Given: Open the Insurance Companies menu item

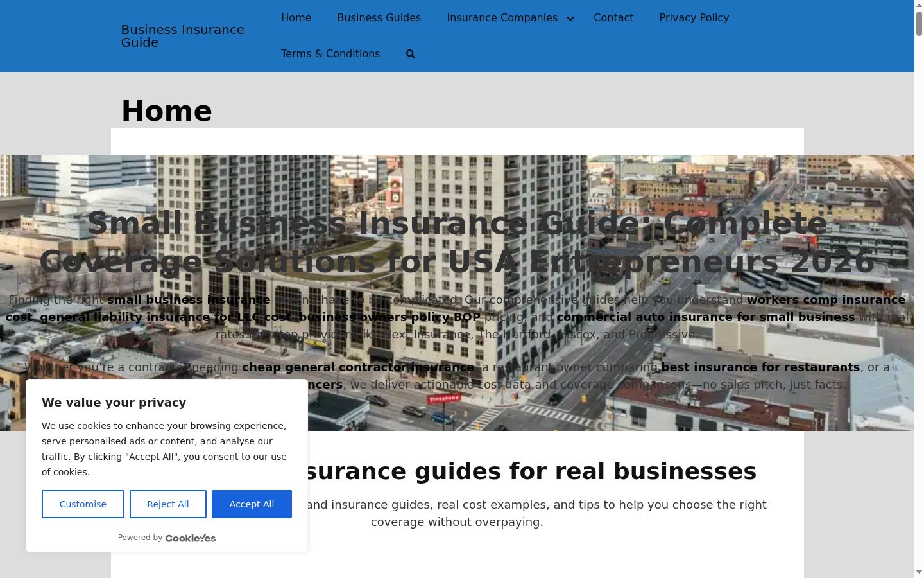Looking at the screenshot, I should click(502, 18).
